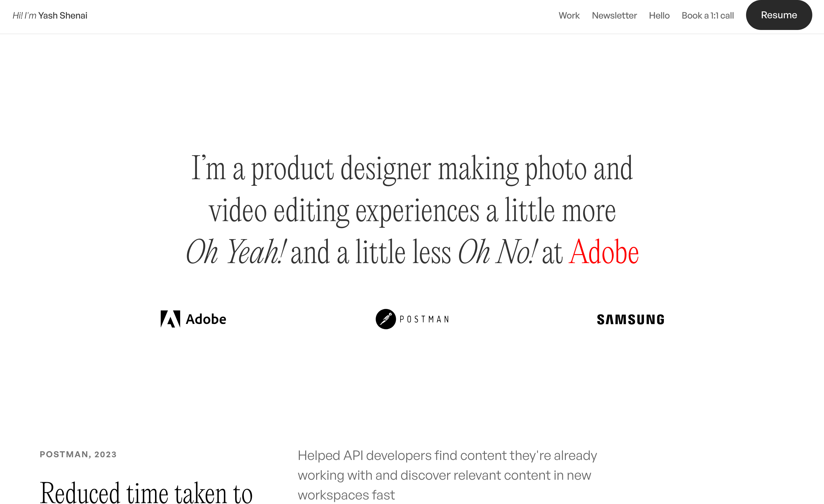This screenshot has width=824, height=504.
Task: Click the "Yash Shenai" name in the header
Action: (63, 15)
